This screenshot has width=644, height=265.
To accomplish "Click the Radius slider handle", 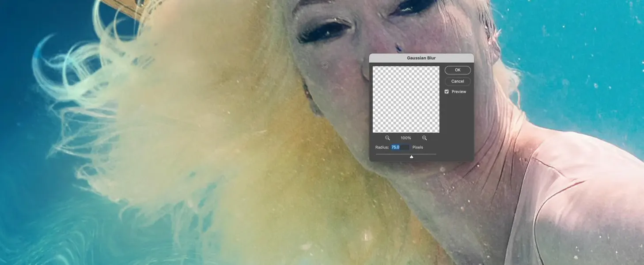I will [x=412, y=157].
